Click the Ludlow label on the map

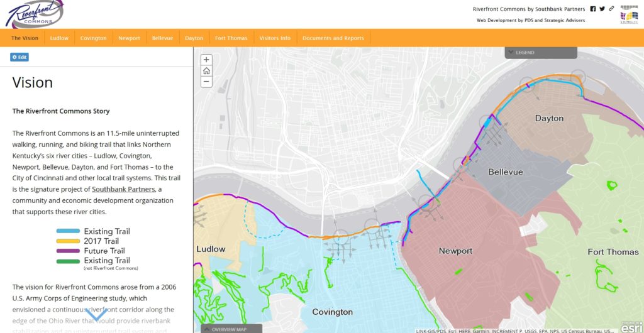[211, 249]
